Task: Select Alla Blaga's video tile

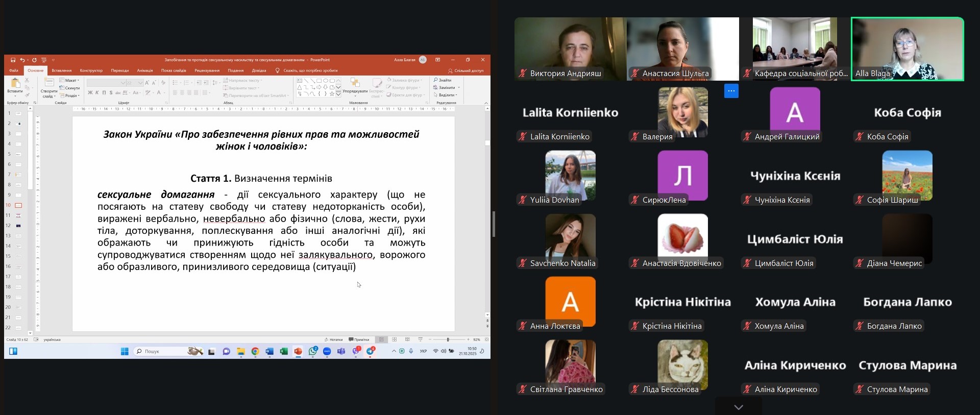Action: (907, 49)
